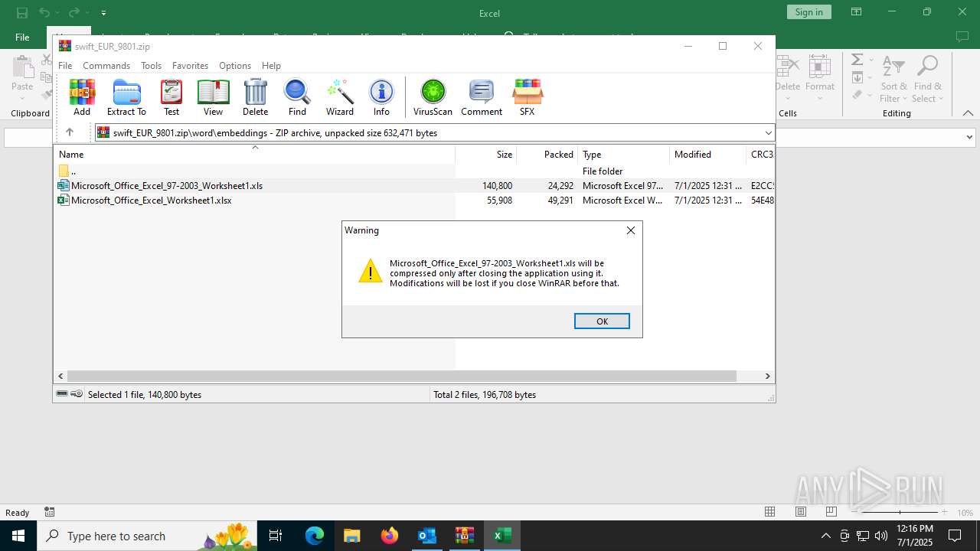Expand the Excel formula bar dropdown
980x551 pixels.
point(969,138)
